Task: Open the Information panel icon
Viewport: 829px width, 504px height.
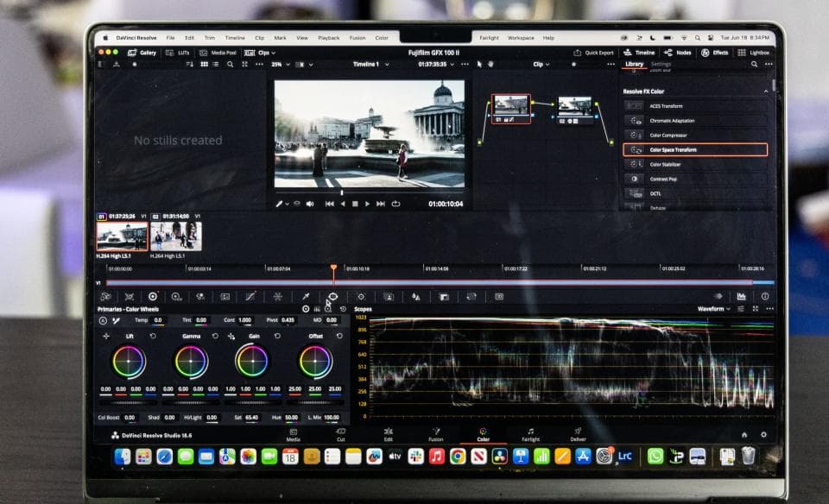Action: tap(765, 296)
